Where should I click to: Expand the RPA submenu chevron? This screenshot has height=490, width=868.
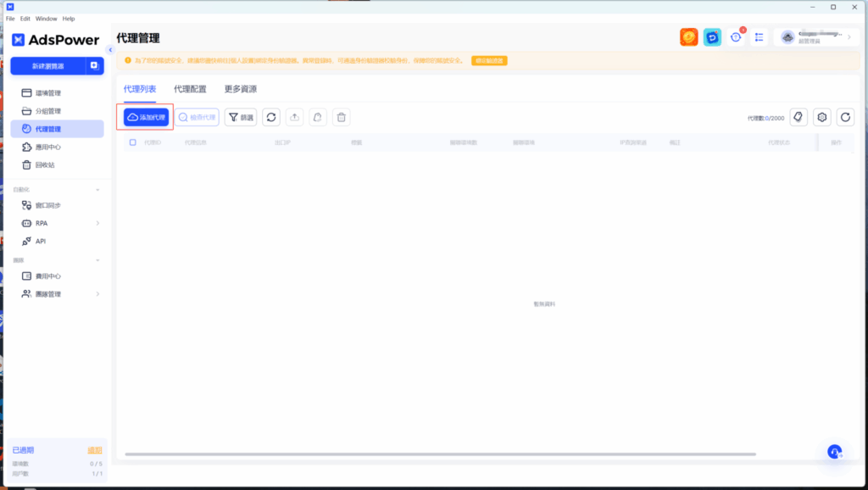pos(97,223)
